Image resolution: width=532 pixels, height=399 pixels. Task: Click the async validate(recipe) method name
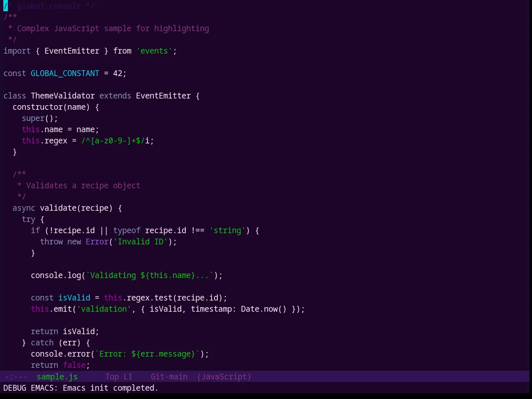[58, 208]
